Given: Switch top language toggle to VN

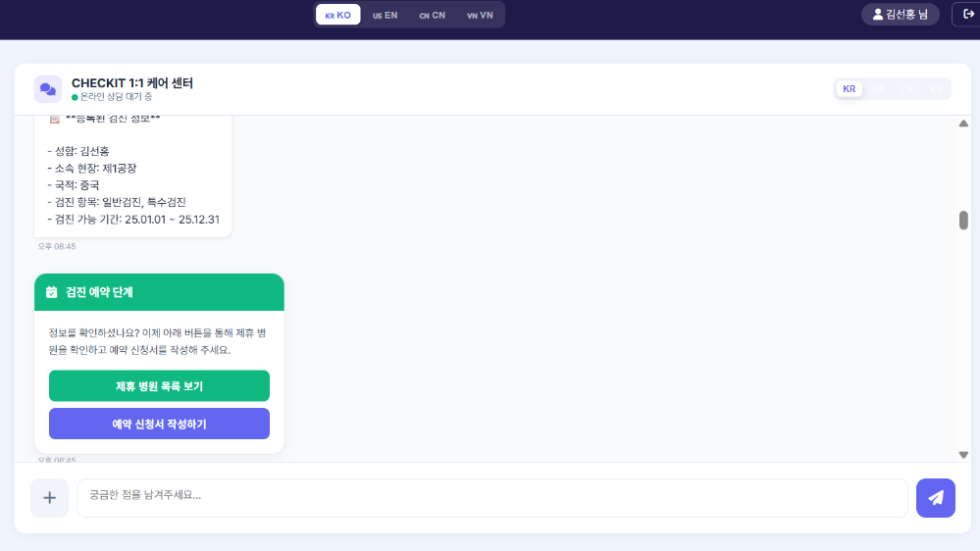Looking at the screenshot, I should (480, 15).
